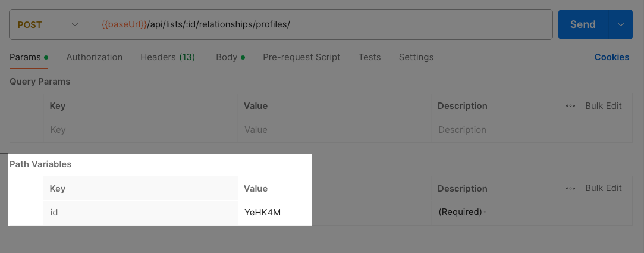Click the (Required) description cell
The height and width of the screenshot is (253, 644).
pos(532,213)
